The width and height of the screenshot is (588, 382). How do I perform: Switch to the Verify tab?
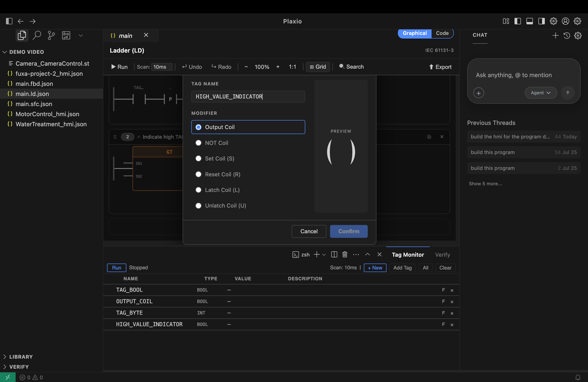442,255
